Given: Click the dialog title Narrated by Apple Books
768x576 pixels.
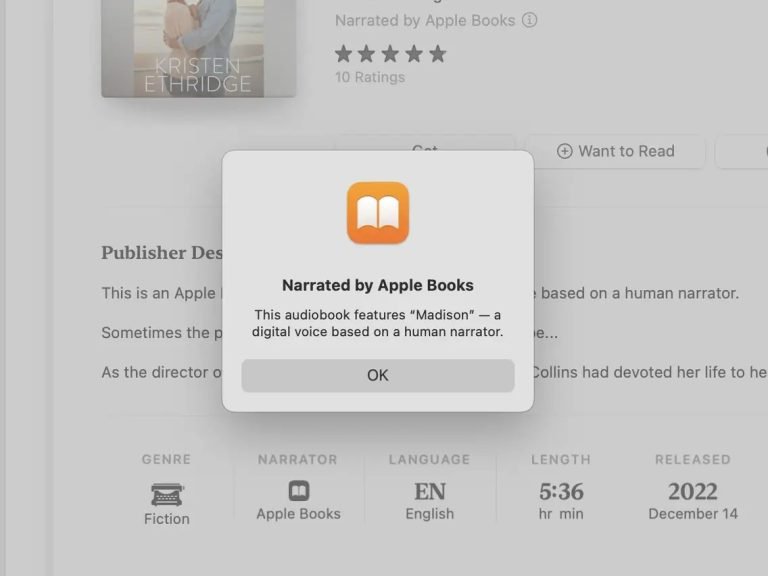Looking at the screenshot, I should pos(377,285).
